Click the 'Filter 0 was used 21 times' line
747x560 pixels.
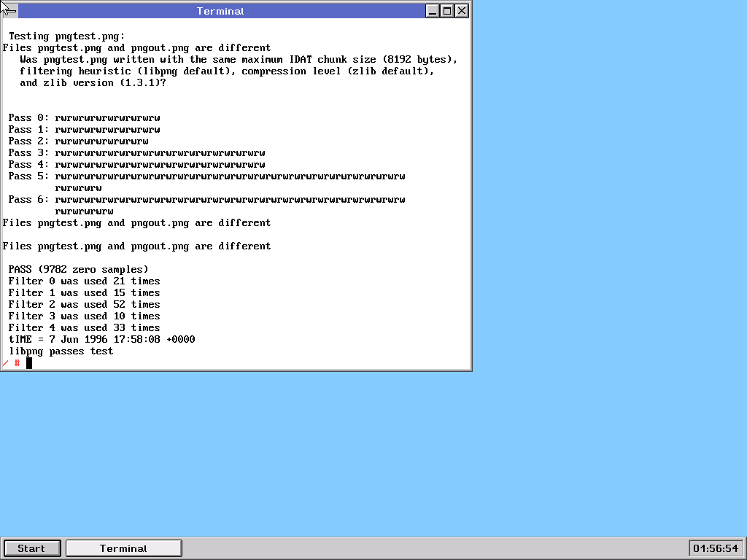85,281
